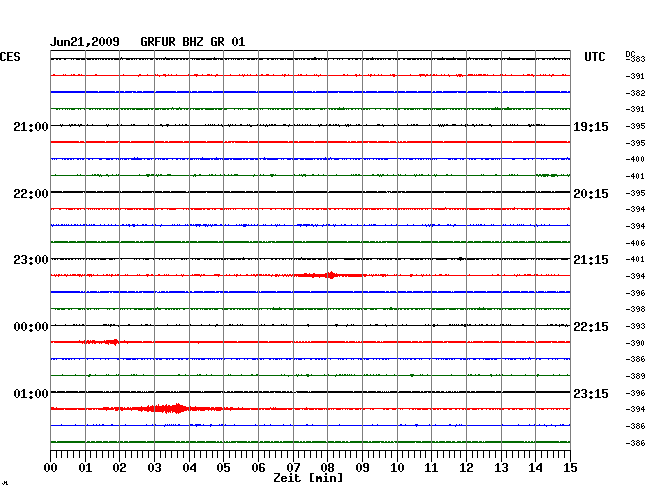Click the DC offset value -389

(x=635, y=376)
